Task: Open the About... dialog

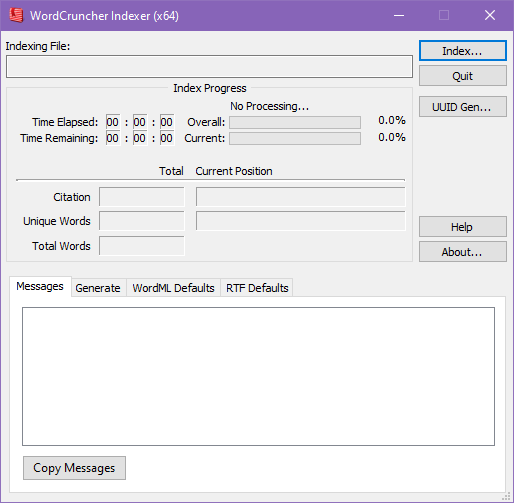Action: [463, 252]
